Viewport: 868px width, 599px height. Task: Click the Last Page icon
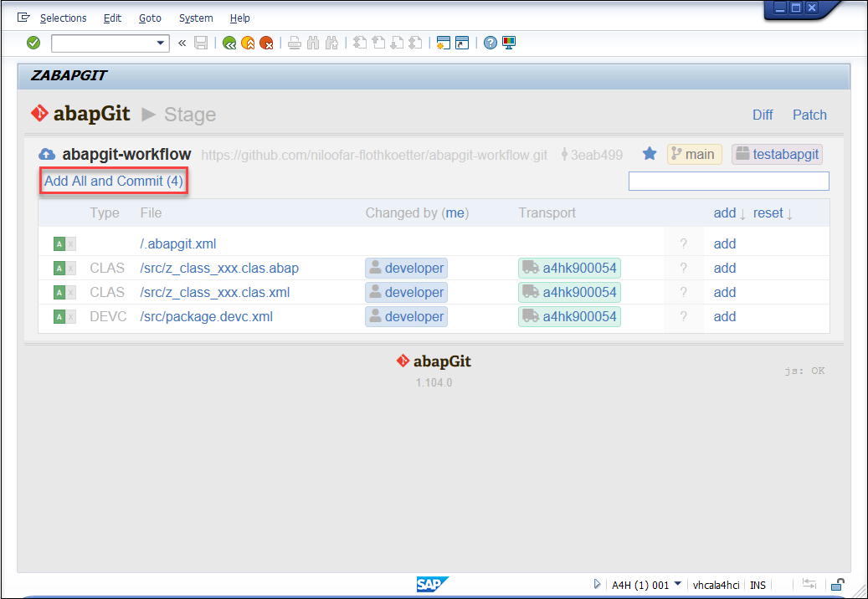[x=415, y=44]
